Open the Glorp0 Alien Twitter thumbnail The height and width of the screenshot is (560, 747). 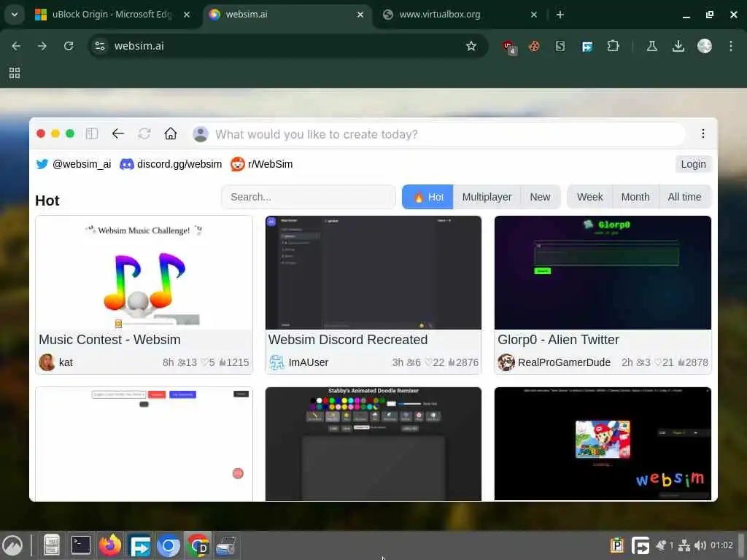point(603,273)
